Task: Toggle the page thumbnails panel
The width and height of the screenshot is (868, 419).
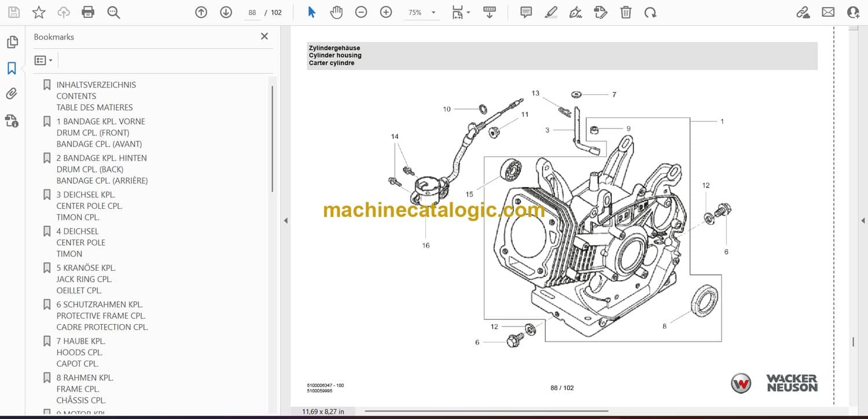Action: coord(12,42)
